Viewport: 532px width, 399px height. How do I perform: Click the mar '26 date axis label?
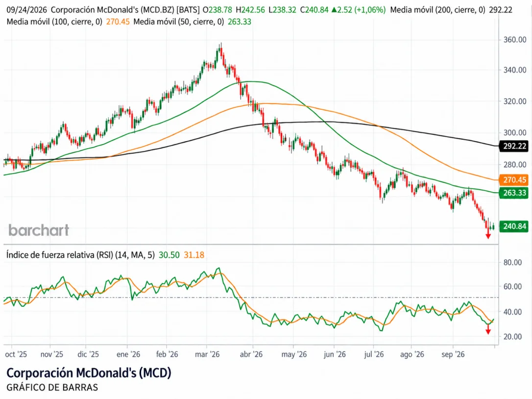pos(207,354)
